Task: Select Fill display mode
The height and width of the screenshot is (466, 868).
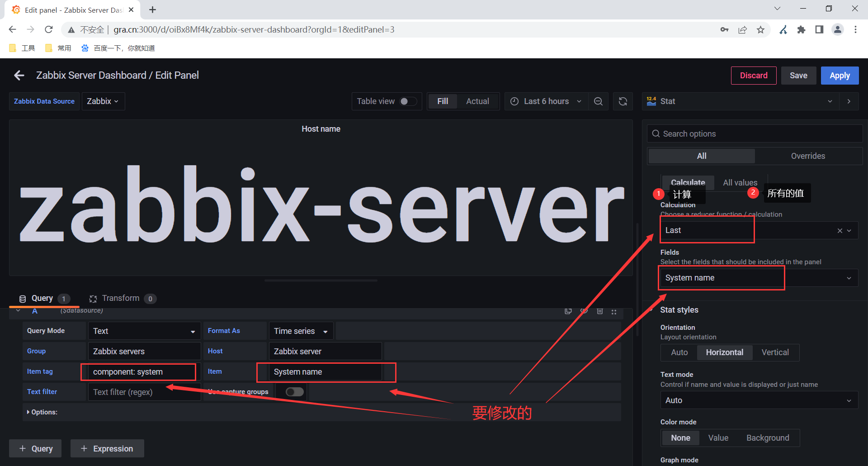Action: 443,101
